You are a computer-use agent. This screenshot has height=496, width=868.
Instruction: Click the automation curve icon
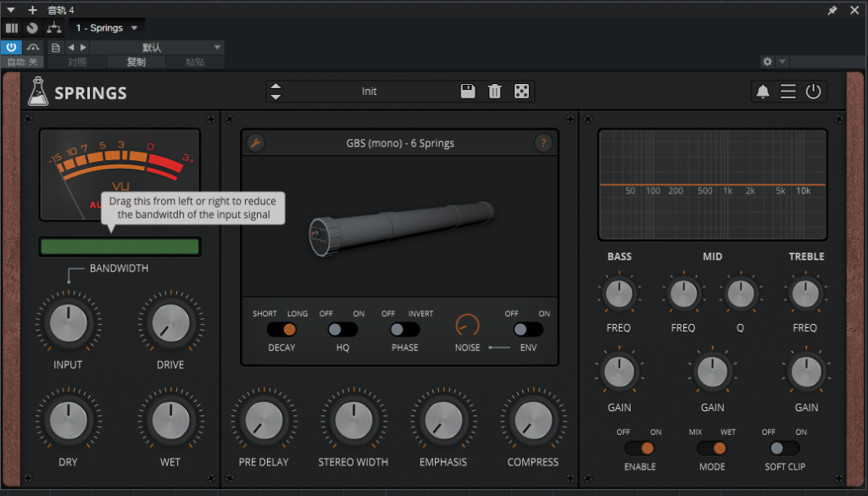[33, 47]
